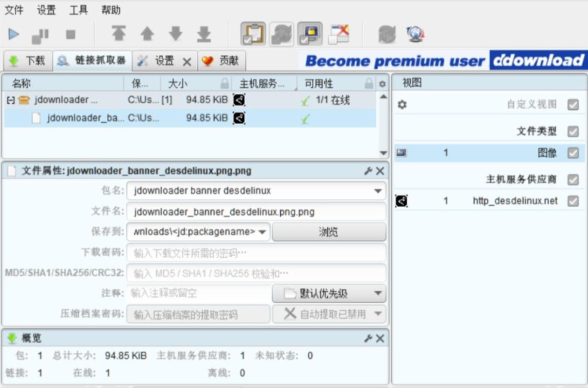Move selected link down one position
This screenshot has width=588, height=388.
pyautogui.click(x=175, y=34)
